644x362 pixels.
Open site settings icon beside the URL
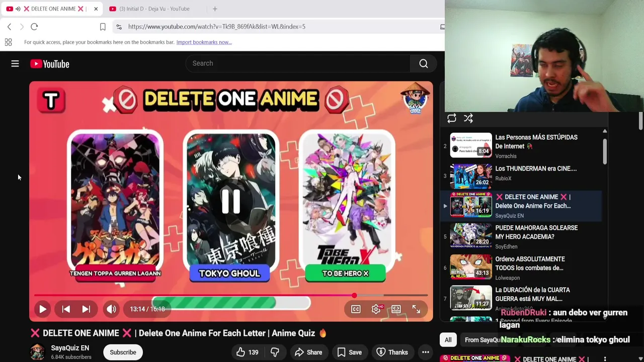pos(119,27)
